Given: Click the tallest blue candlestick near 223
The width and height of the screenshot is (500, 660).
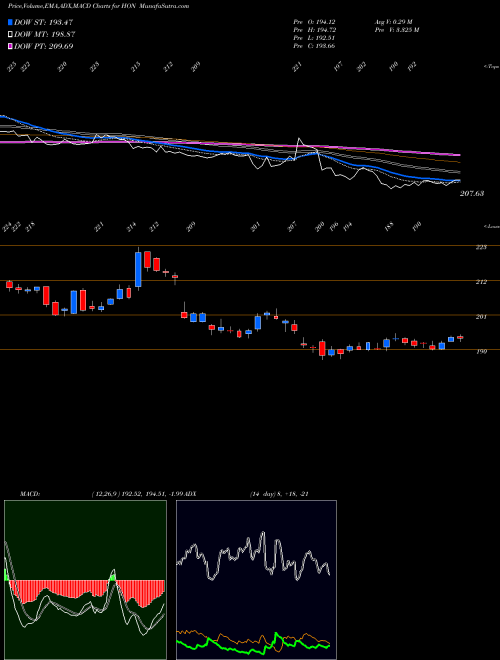Looking at the screenshot, I should [x=138, y=268].
